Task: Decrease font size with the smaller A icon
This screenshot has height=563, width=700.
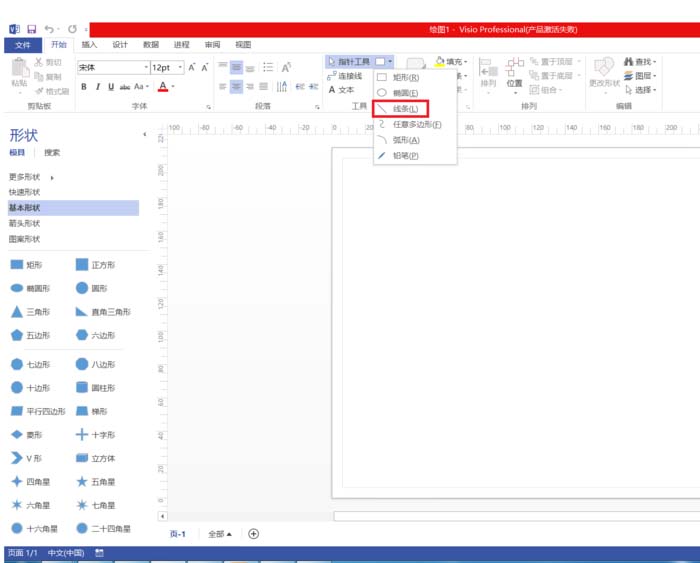Action: (205, 67)
